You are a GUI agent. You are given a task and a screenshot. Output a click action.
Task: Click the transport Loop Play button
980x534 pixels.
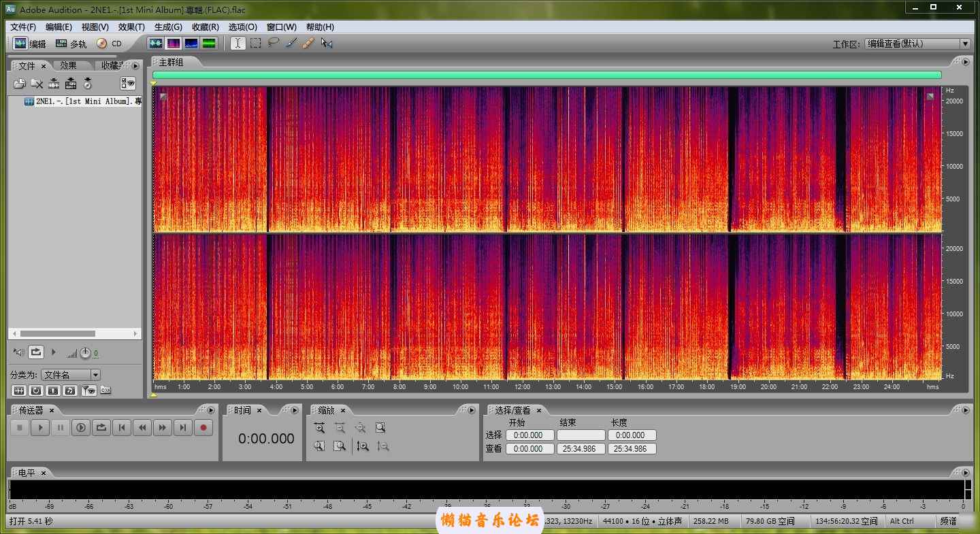coord(101,428)
